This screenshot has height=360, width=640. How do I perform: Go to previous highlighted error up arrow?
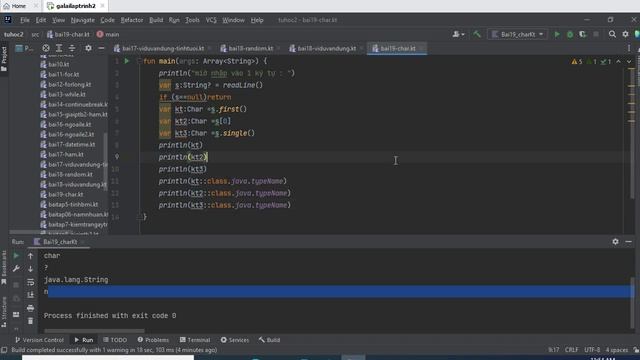[x=618, y=62]
